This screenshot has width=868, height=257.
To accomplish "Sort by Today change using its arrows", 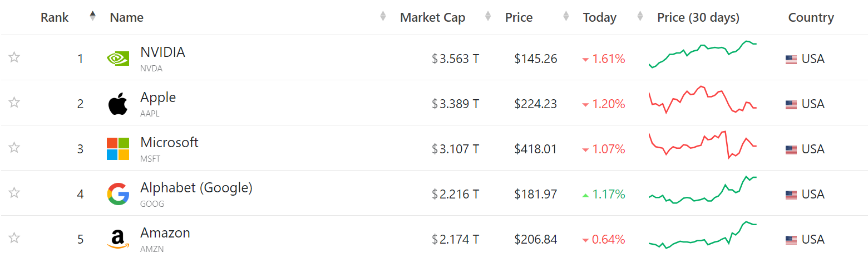I will tap(640, 17).
